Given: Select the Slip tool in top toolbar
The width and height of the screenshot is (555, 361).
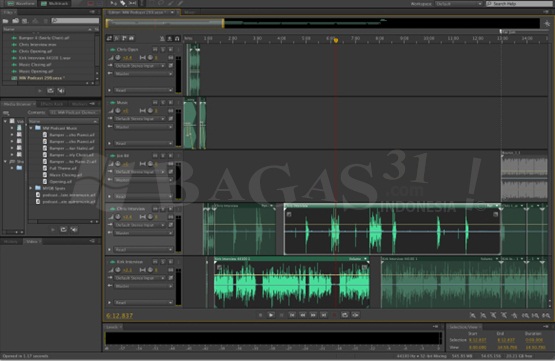Looking at the screenshot, I should click(x=132, y=3).
